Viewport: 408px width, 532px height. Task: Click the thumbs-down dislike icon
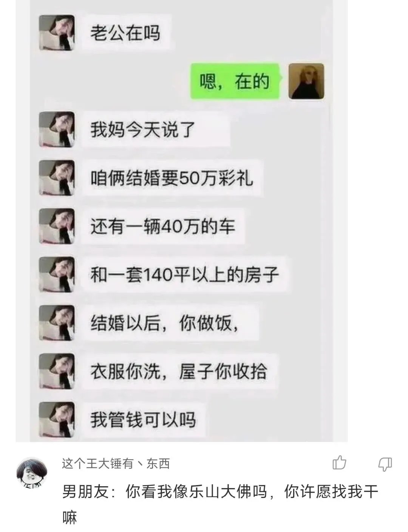click(385, 464)
